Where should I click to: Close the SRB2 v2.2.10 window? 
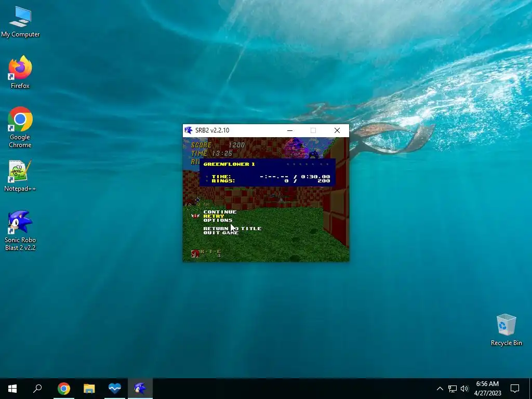click(337, 130)
